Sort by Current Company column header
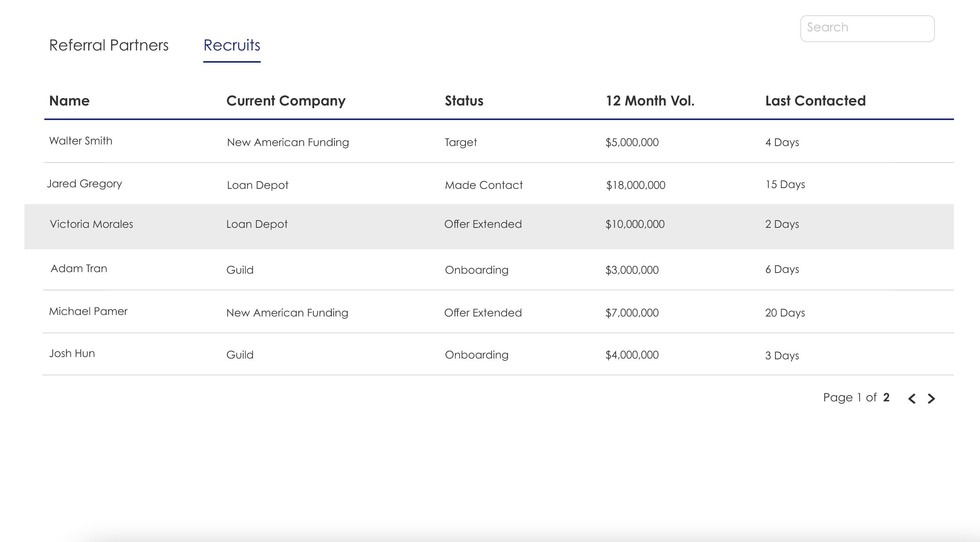The width and height of the screenshot is (980, 542). tap(286, 101)
